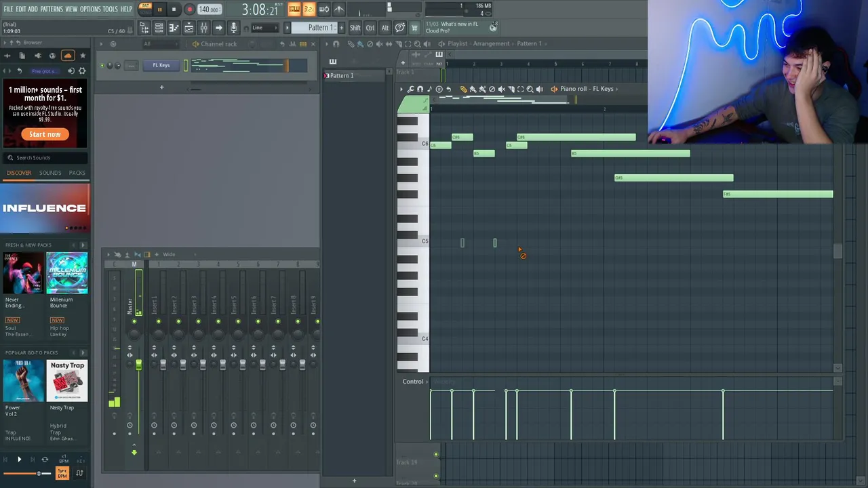868x488 pixels.
Task: Select the Piano roll zoom tool
Action: coord(530,89)
